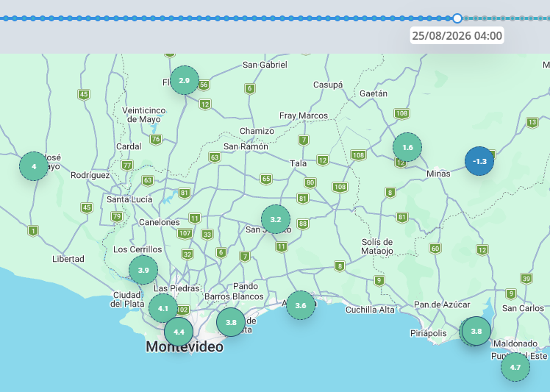Click the blue -1.3 temperature marker
Screen dimensions: 550x392
point(479,161)
